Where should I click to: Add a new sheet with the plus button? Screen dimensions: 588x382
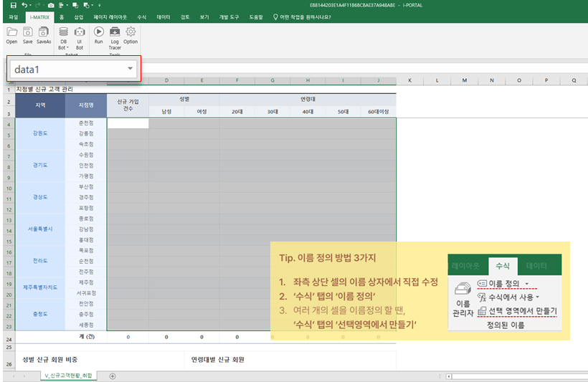tap(112, 376)
